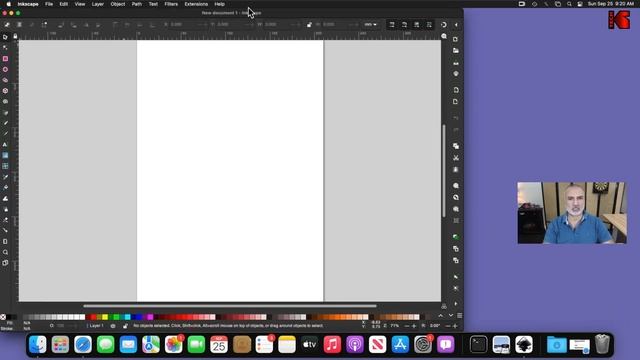Select the 3D box tool
This screenshot has height=360, width=640.
click(5, 91)
